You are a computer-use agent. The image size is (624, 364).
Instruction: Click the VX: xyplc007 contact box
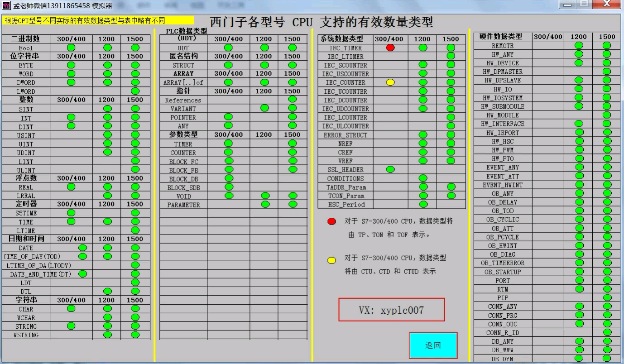coord(392,309)
